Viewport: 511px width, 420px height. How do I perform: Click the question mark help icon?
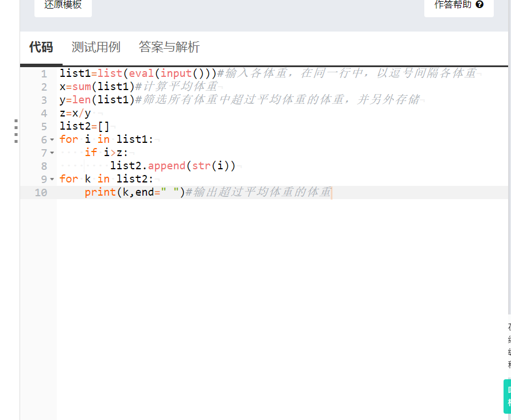coord(479,5)
